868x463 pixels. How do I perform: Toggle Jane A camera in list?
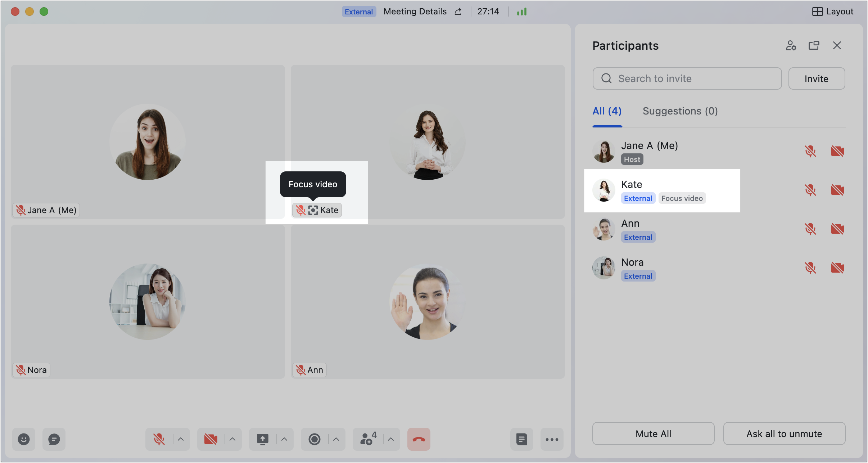[838, 151]
